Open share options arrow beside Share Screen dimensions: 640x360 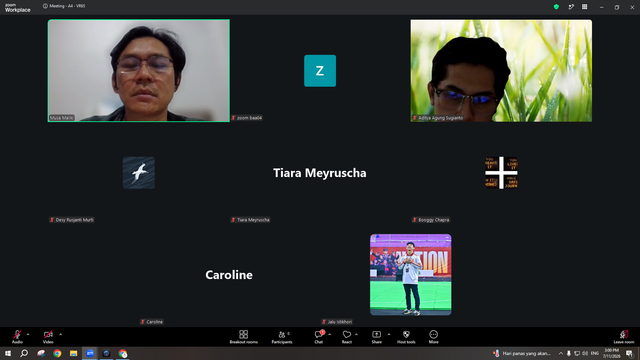click(389, 334)
